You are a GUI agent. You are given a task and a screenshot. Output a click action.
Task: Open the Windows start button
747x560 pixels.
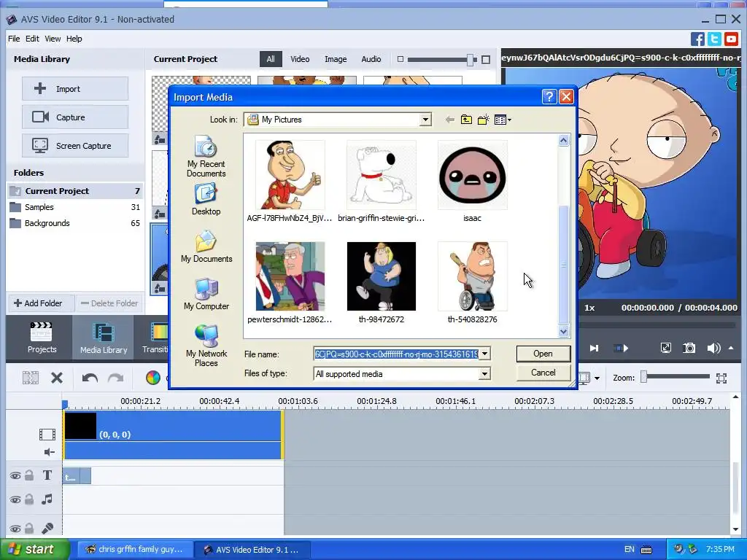click(x=34, y=550)
